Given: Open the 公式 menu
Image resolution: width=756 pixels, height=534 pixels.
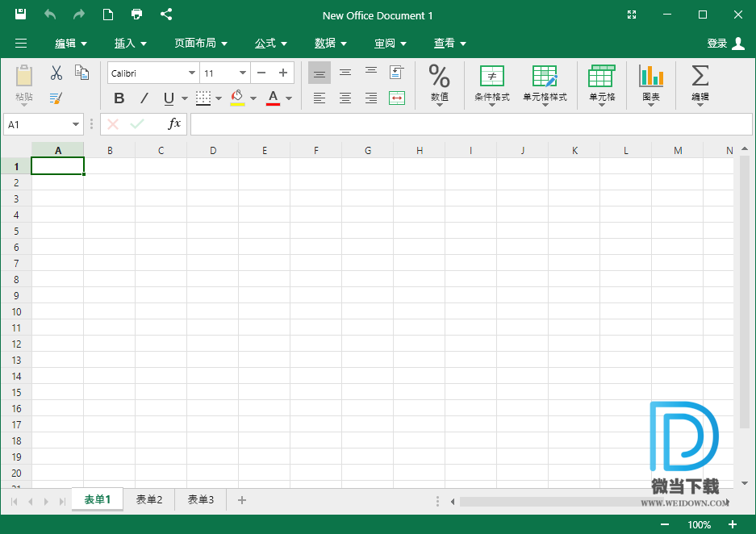Looking at the screenshot, I should tap(270, 44).
